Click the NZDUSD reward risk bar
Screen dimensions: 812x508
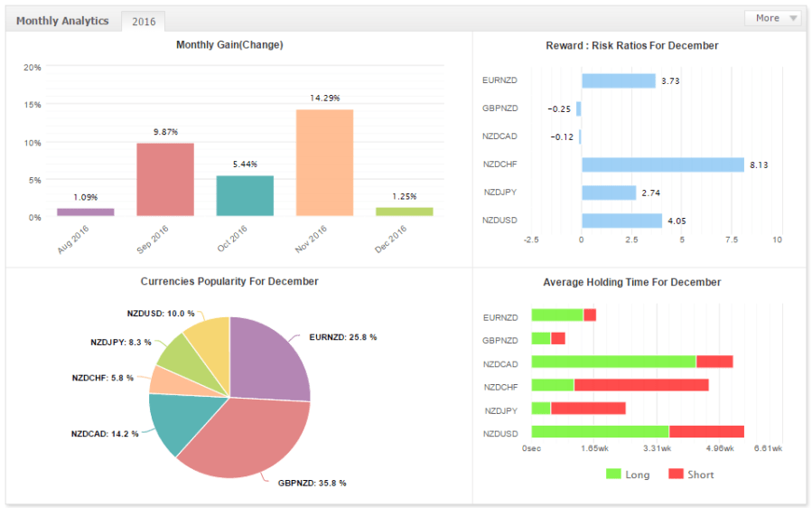621,221
